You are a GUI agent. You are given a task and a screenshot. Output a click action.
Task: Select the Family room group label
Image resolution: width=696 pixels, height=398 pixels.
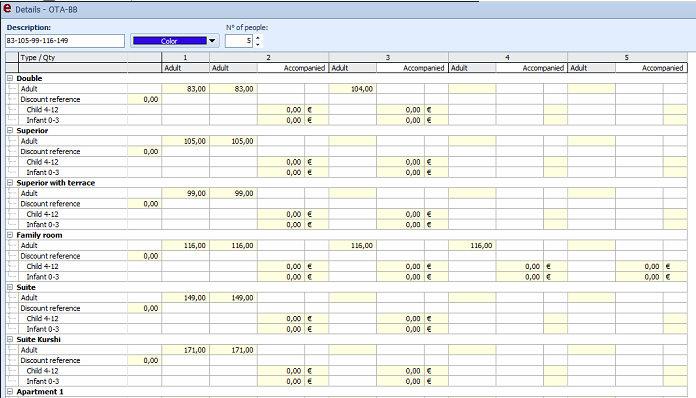point(39,235)
